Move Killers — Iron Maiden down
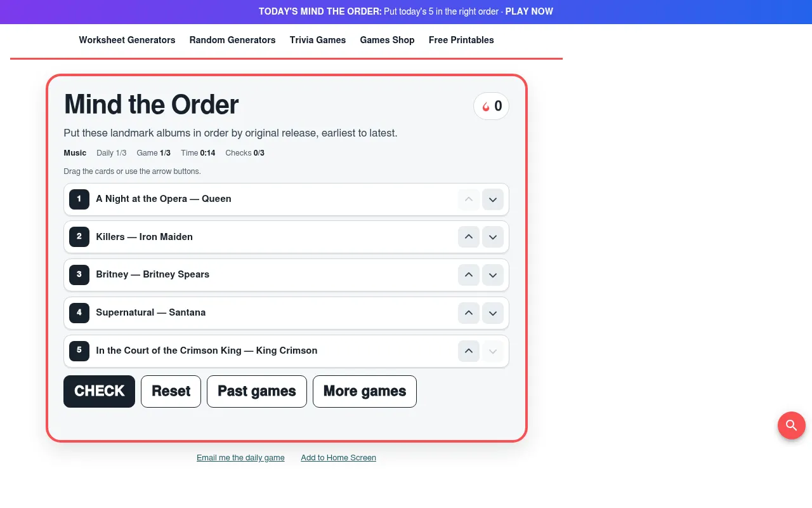 (493, 237)
